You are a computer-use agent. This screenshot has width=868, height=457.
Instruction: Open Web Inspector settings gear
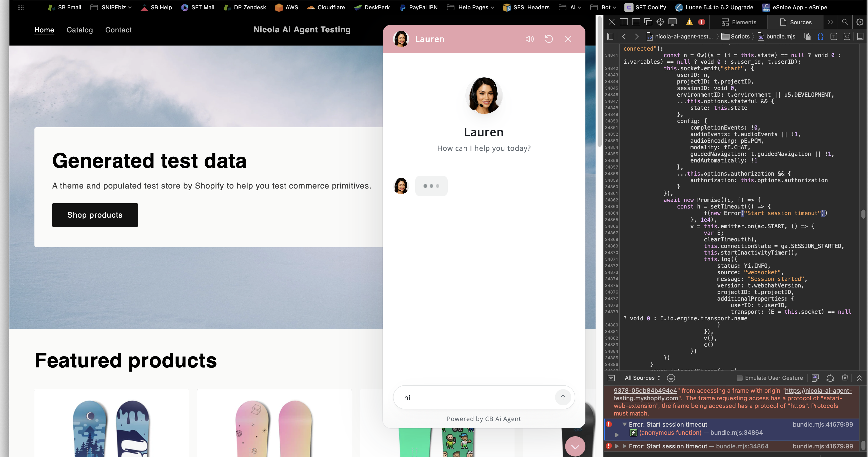coord(860,22)
